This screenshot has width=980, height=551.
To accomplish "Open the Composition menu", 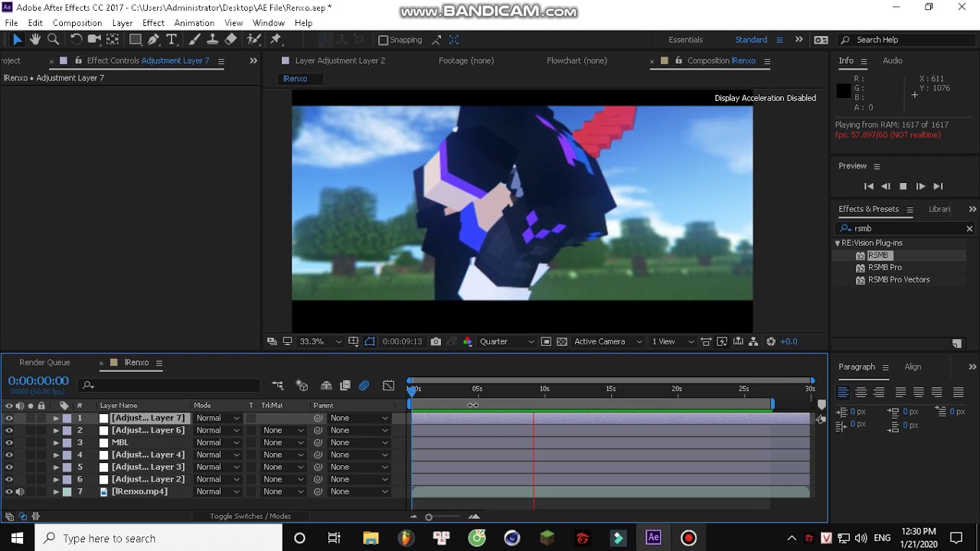I will tap(77, 23).
